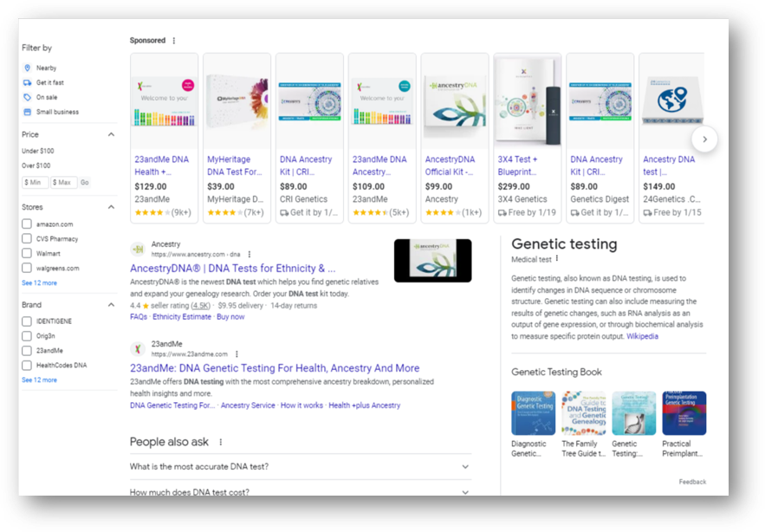Filter price by Under $100
The width and height of the screenshot is (765, 532).
pyautogui.click(x=37, y=151)
